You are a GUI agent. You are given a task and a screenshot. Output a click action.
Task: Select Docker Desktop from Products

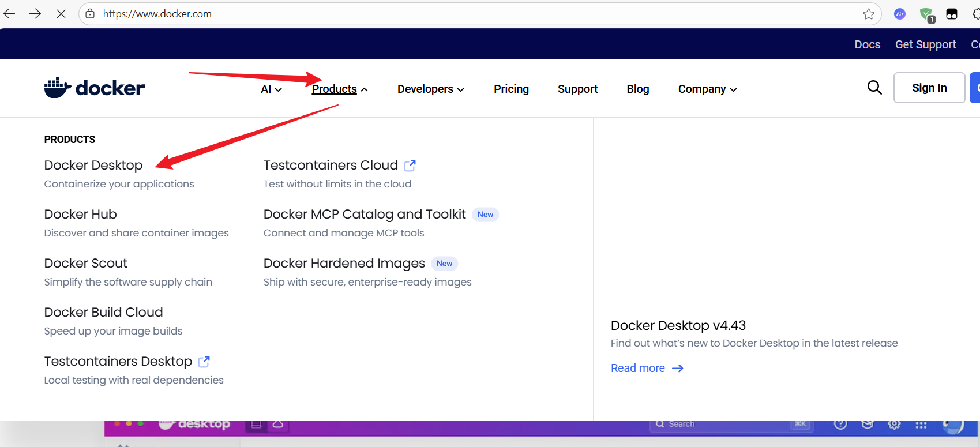click(93, 165)
